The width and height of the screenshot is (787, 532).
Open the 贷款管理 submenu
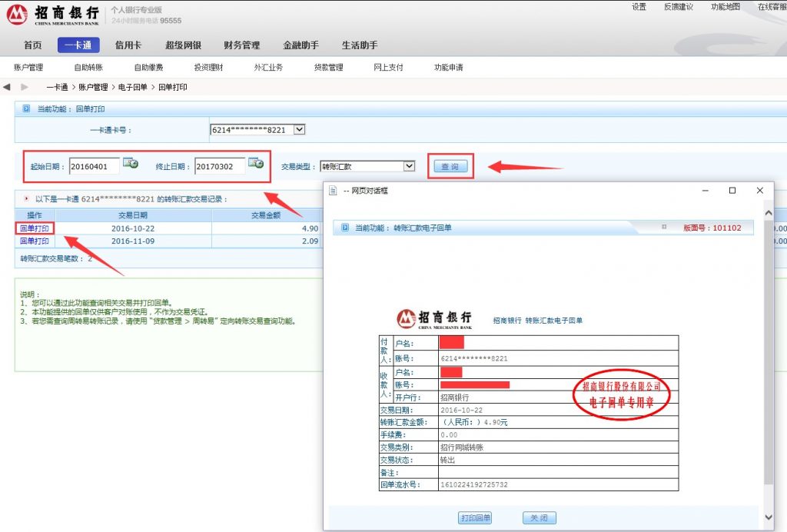pos(329,67)
